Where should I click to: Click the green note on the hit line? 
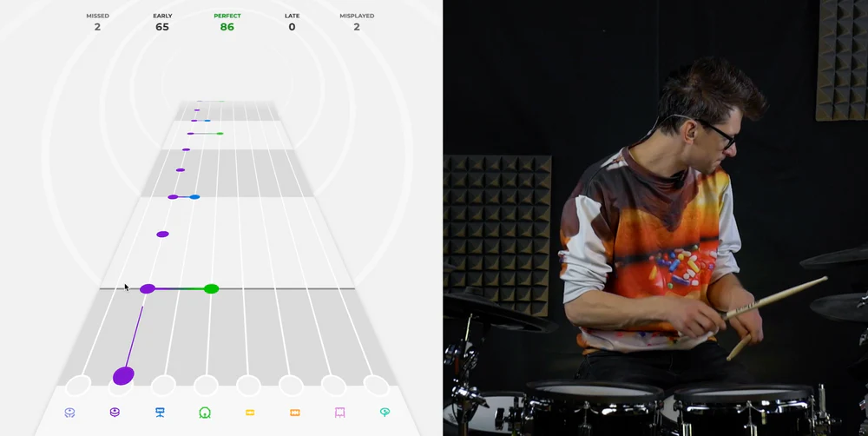click(211, 288)
